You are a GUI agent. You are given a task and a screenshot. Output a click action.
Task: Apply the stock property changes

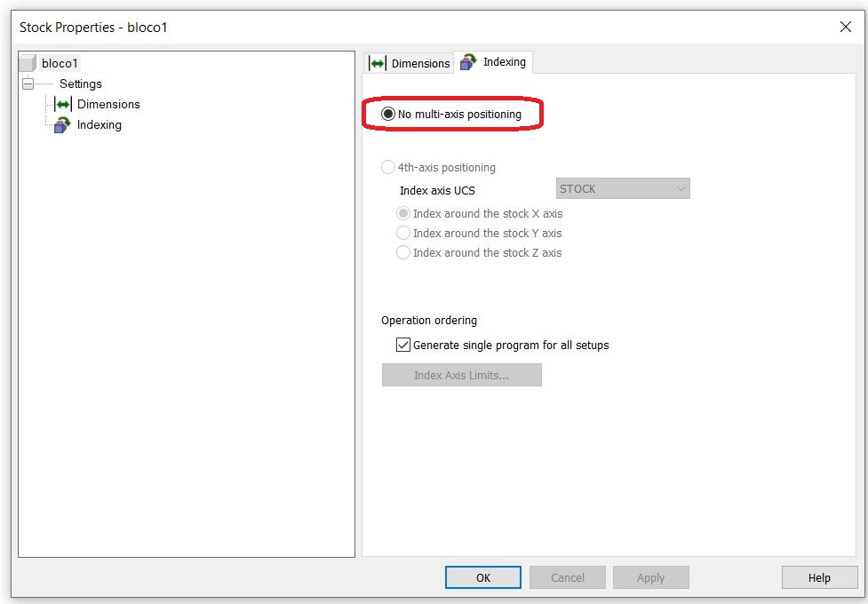pyautogui.click(x=650, y=577)
